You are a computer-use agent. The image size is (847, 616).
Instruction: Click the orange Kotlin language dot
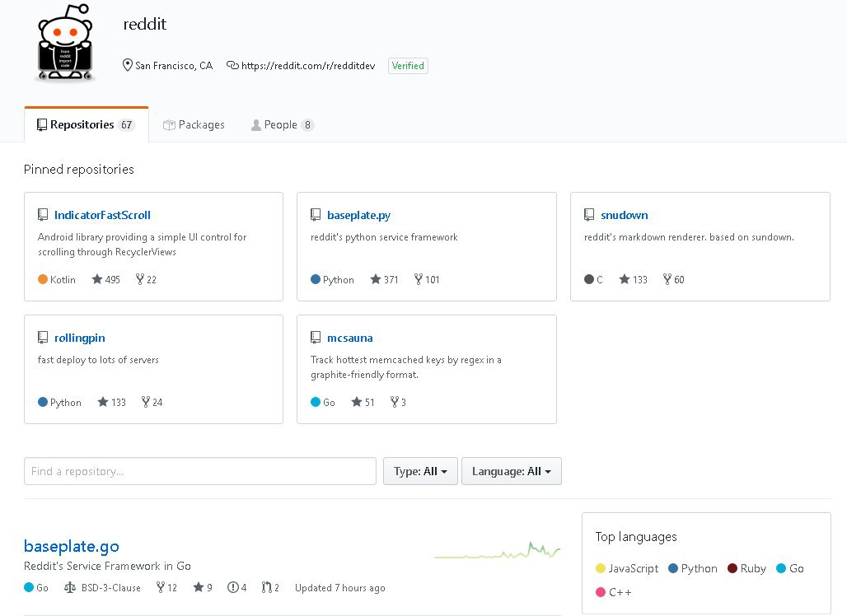point(43,279)
